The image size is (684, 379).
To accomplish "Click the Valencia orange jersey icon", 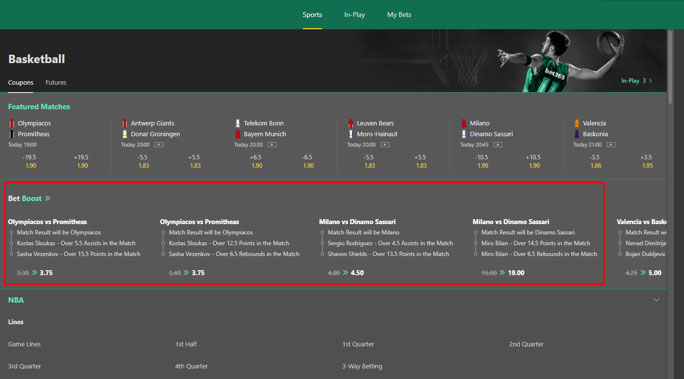I will [x=577, y=123].
